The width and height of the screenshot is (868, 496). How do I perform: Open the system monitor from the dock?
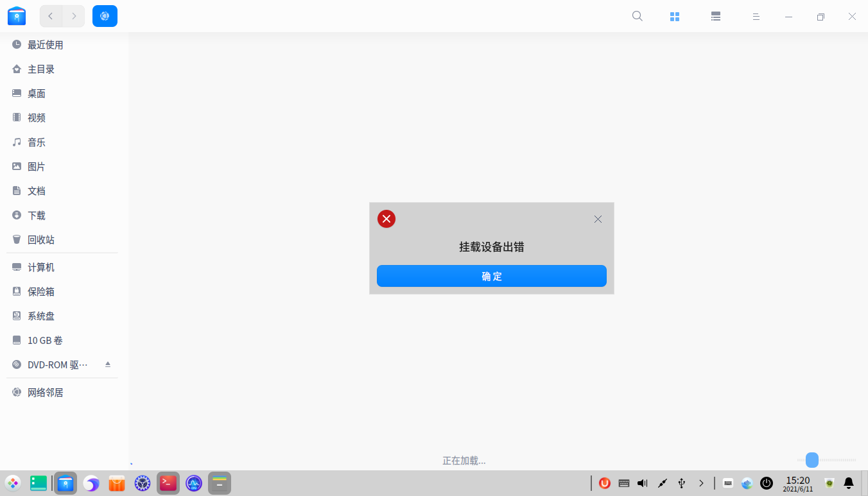point(194,483)
